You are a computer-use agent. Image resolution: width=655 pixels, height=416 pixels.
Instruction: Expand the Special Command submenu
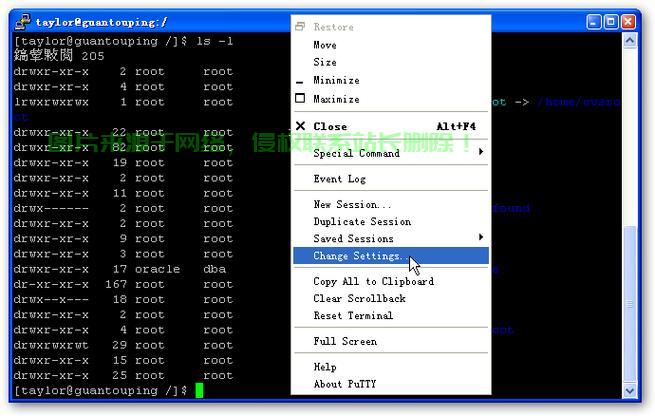[x=391, y=153]
